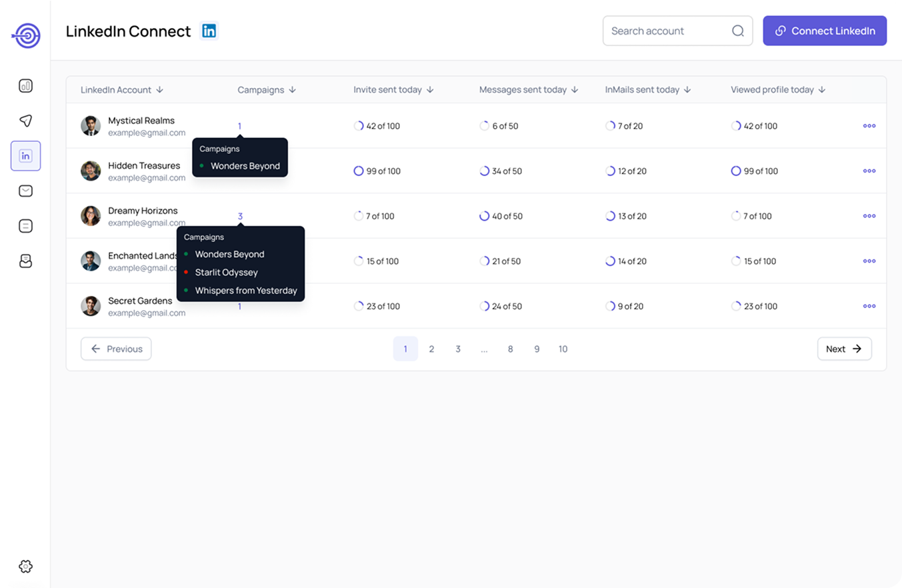902x588 pixels.
Task: Click the search magnifier icon
Action: (737, 31)
